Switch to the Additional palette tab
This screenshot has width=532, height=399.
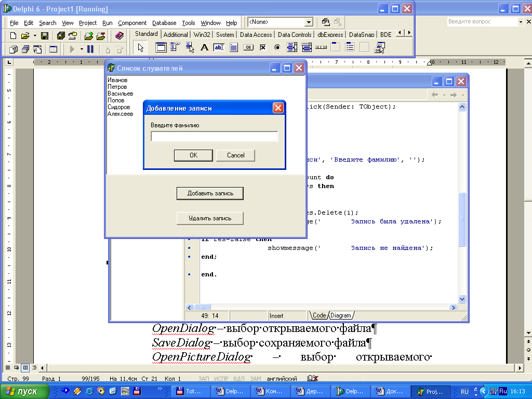(x=176, y=35)
